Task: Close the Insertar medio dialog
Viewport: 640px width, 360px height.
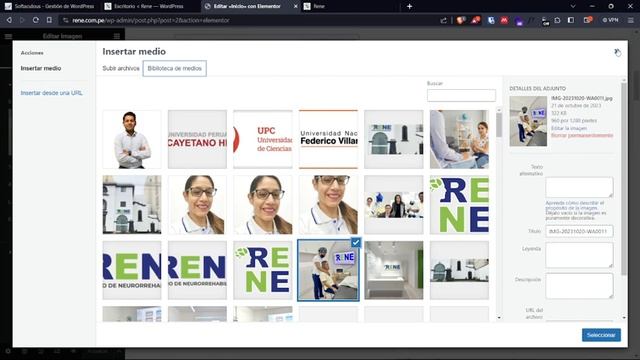Action: click(x=617, y=52)
